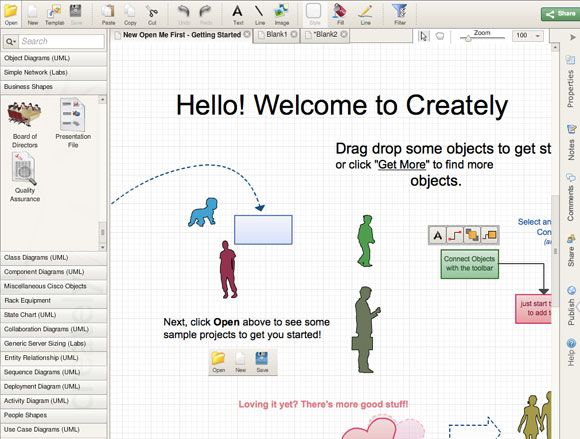Select the pointer cursor tool
Screen dimensions: 580x439
424,36
